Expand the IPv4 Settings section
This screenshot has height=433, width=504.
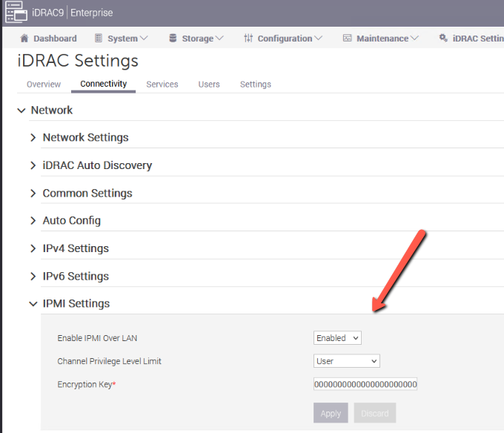[33, 248]
